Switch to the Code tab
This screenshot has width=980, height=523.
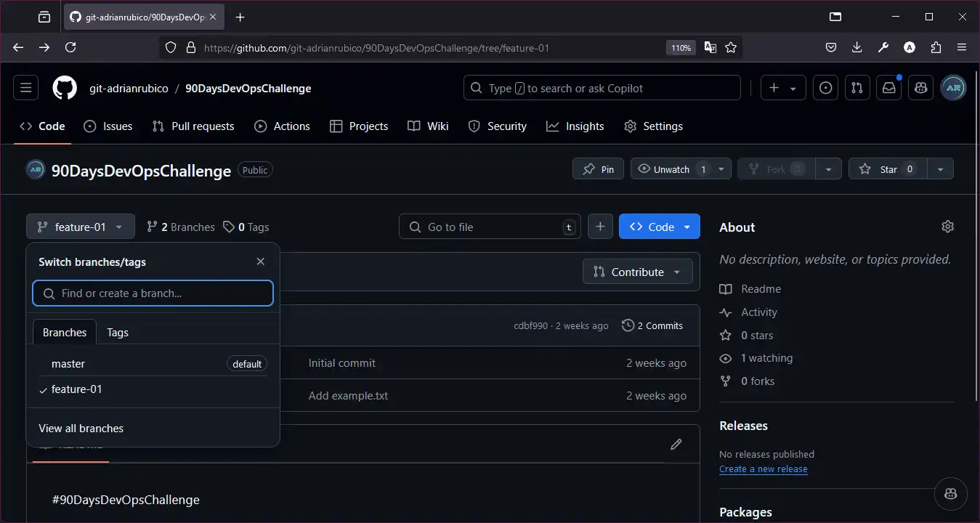point(42,126)
